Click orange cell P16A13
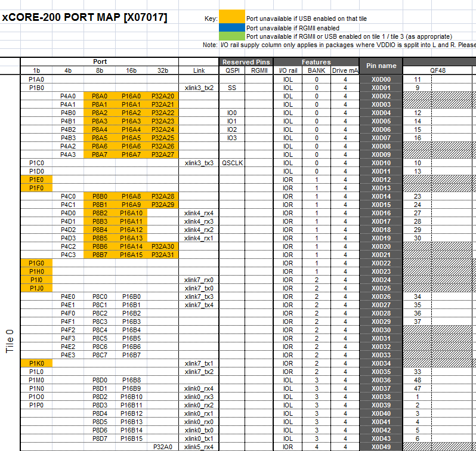 pyautogui.click(x=131, y=238)
